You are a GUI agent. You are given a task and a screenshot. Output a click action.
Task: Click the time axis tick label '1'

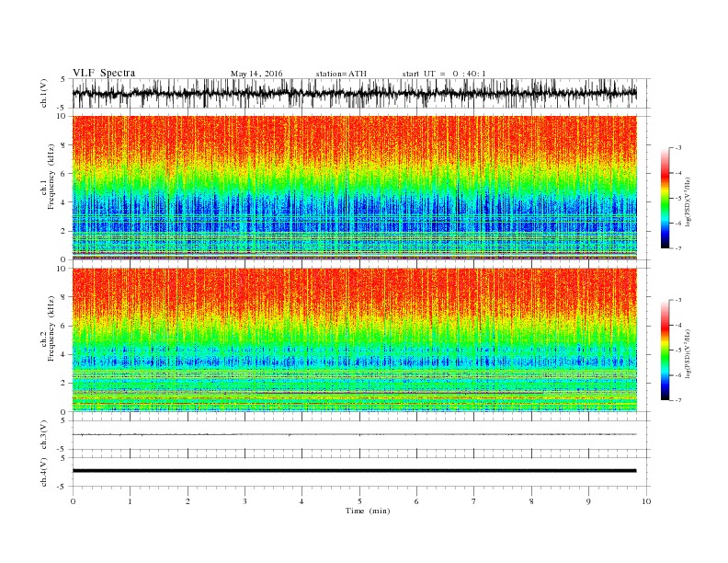coord(131,501)
